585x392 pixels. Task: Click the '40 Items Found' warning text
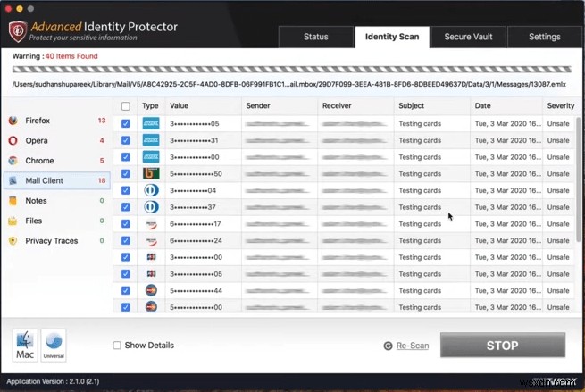pos(71,56)
